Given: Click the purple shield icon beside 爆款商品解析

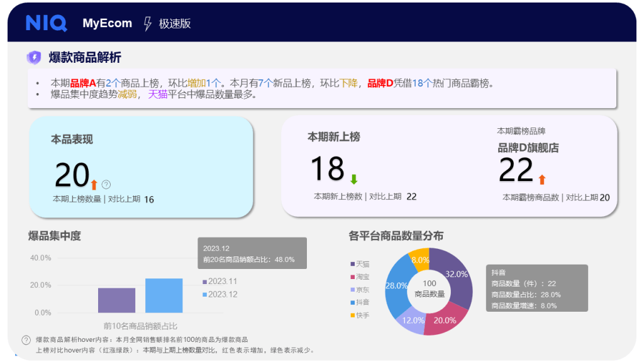Looking at the screenshot, I should pyautogui.click(x=34, y=57).
